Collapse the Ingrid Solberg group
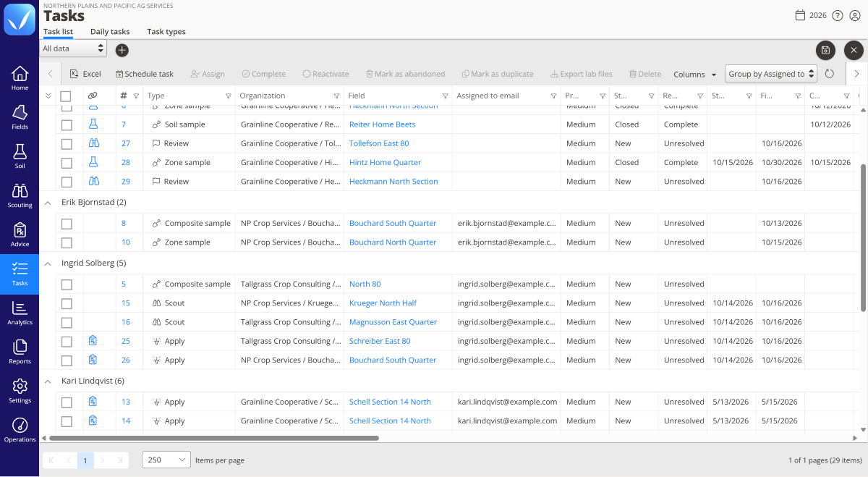Image resolution: width=868 pixels, height=477 pixels. point(48,263)
